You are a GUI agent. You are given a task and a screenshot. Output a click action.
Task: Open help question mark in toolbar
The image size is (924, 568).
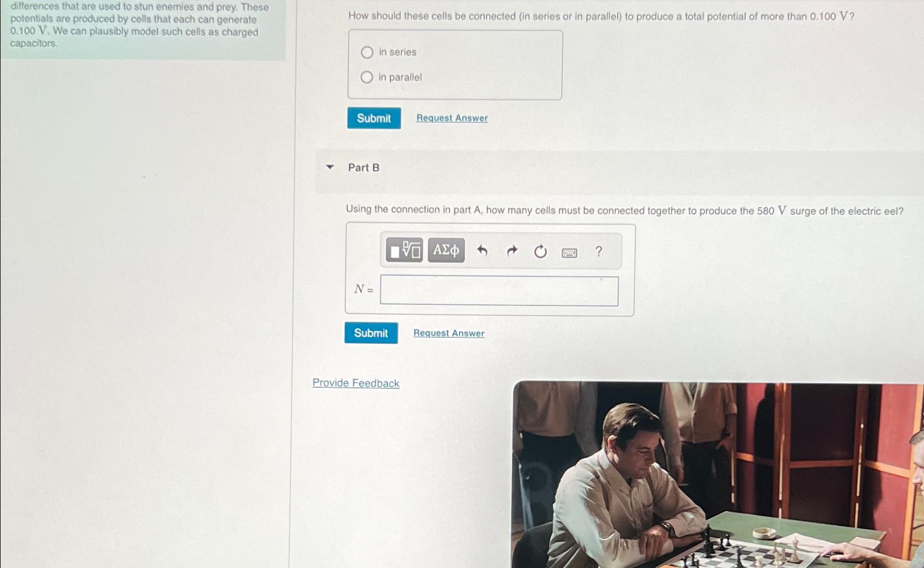click(x=598, y=251)
